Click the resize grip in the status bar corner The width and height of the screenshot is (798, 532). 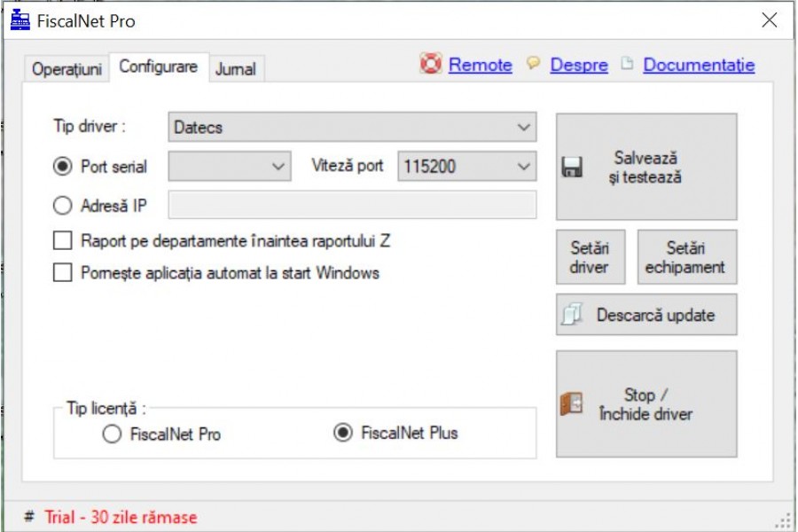point(783,520)
